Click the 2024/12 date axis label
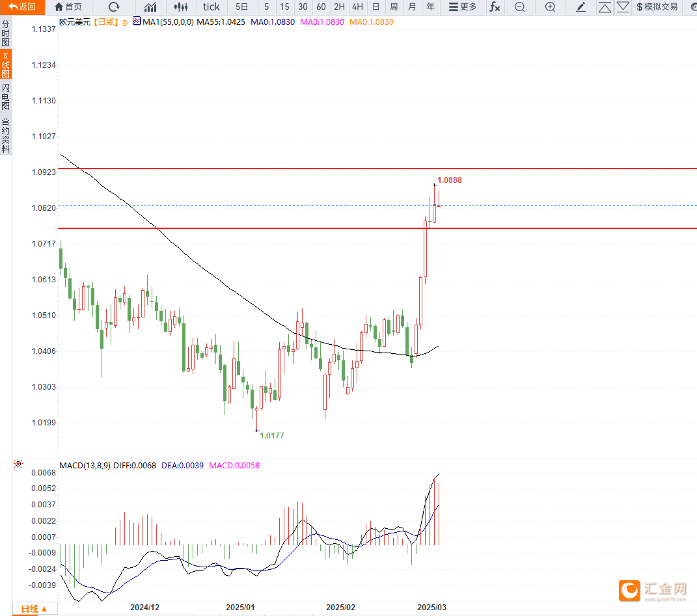Image resolution: width=697 pixels, height=616 pixels. pos(144,607)
